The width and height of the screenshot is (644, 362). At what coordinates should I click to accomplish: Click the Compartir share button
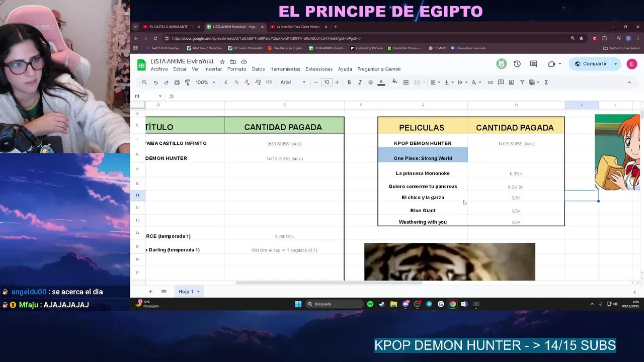(591, 64)
